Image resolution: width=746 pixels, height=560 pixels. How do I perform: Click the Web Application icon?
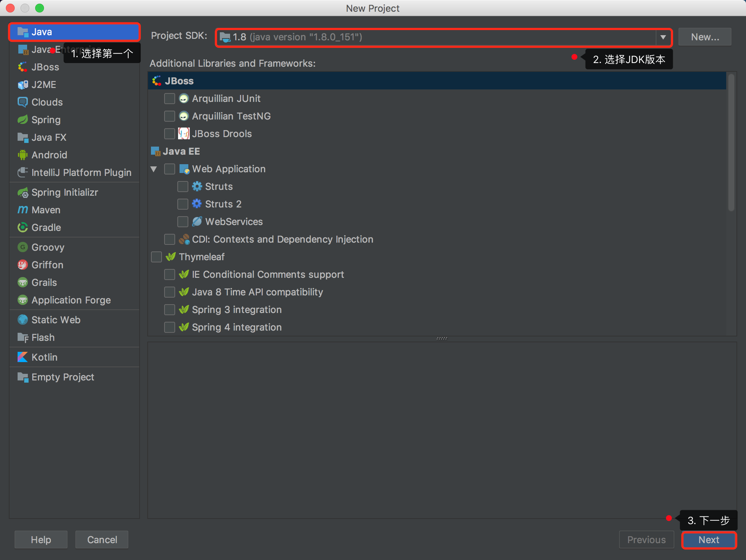(184, 169)
